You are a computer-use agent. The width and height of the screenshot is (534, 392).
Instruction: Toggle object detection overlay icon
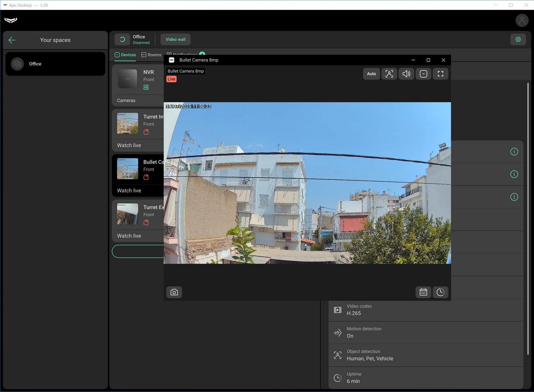(389, 74)
